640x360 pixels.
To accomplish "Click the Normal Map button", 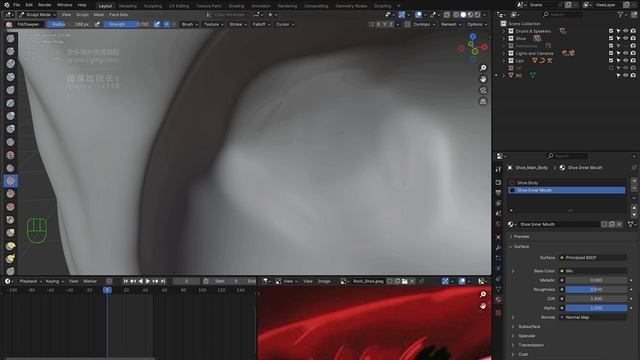I will [593, 317].
